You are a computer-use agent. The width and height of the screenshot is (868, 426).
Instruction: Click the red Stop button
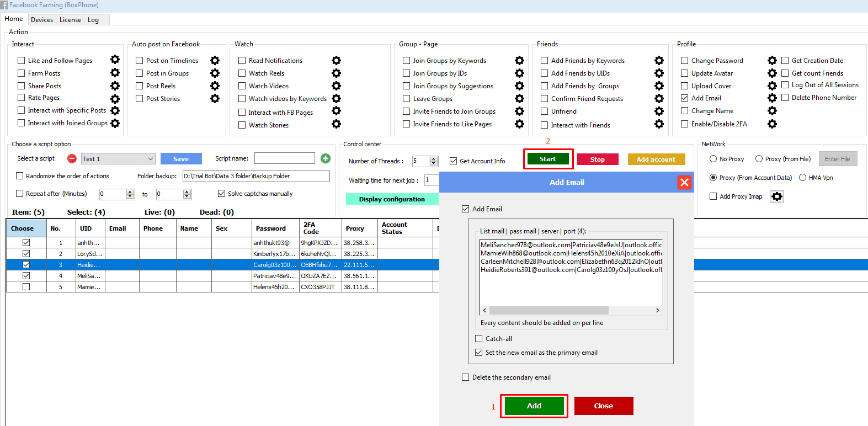tap(598, 159)
